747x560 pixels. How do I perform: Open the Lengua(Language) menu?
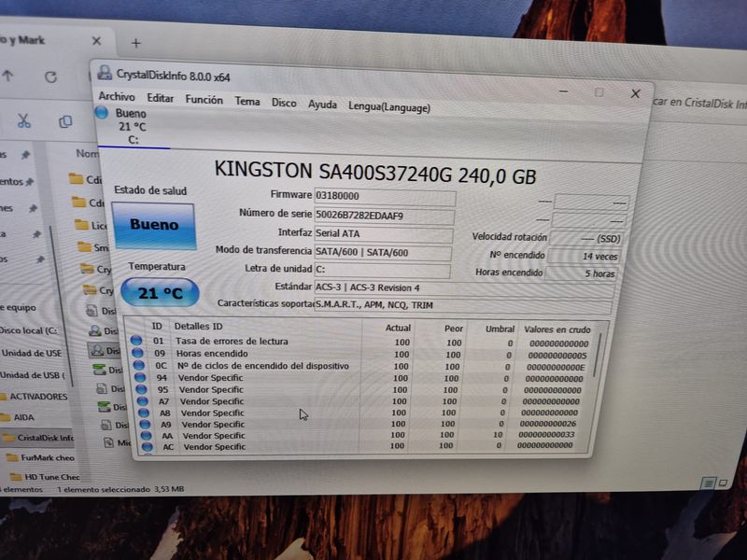coord(389,107)
